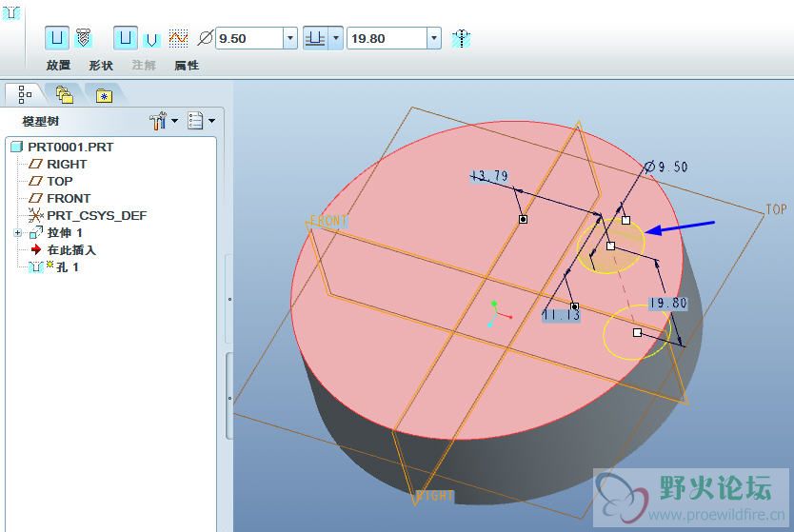Viewport: 794px width, 532px height.
Task: Click the Ø9.50 diameter dimension in viewport
Action: coord(665,167)
